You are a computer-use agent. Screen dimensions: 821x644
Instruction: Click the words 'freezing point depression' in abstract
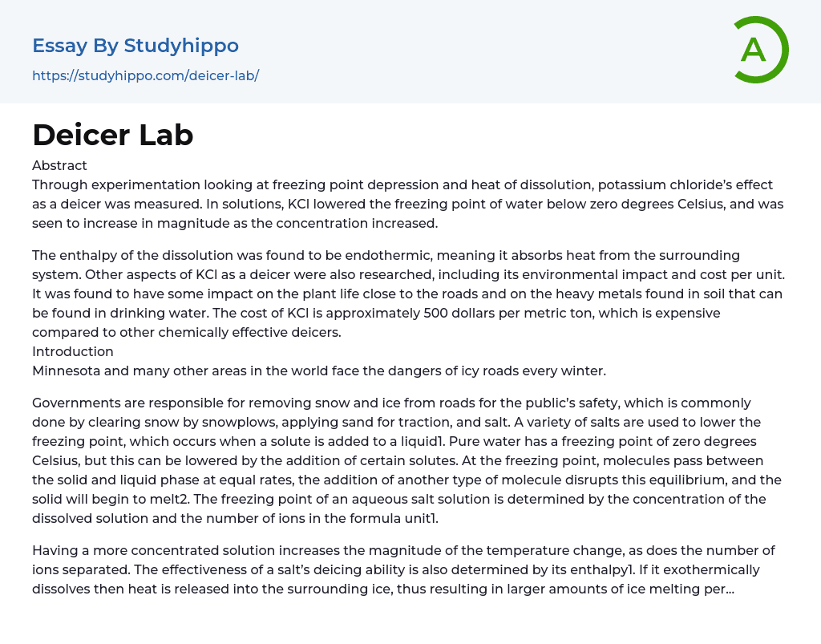(322, 184)
